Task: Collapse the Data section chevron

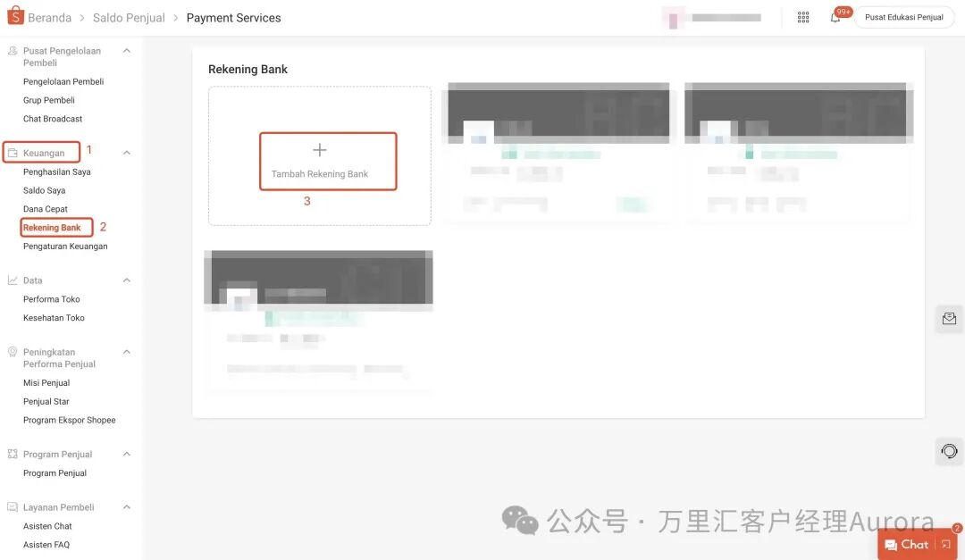Action: coord(128,280)
